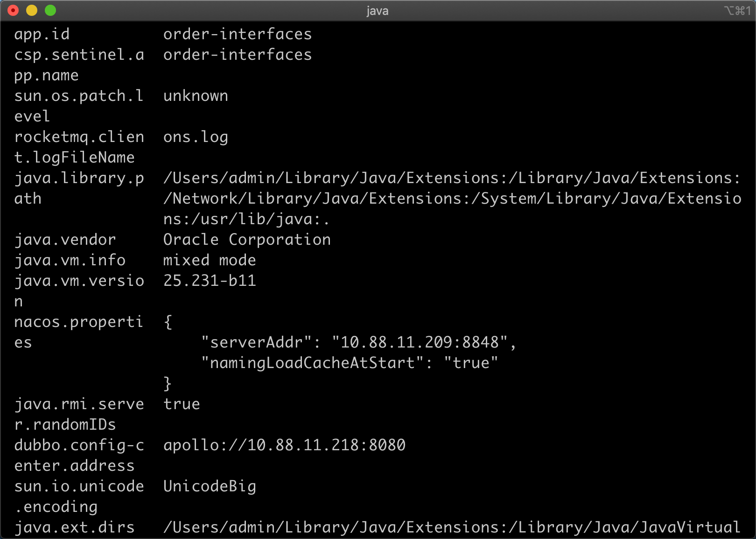The width and height of the screenshot is (756, 539).
Task: Select the csp.sentinel.app.name property
Action: (x=78, y=55)
